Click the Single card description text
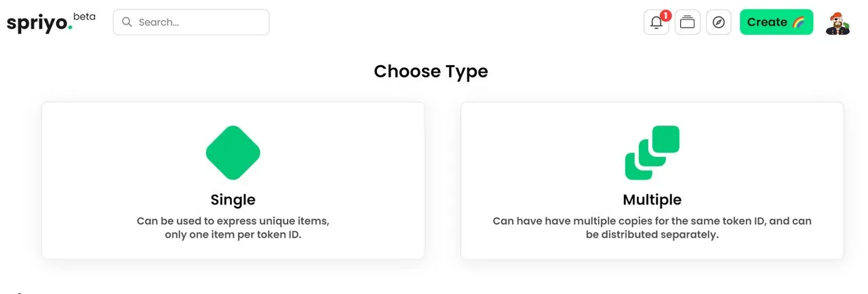 click(x=233, y=227)
